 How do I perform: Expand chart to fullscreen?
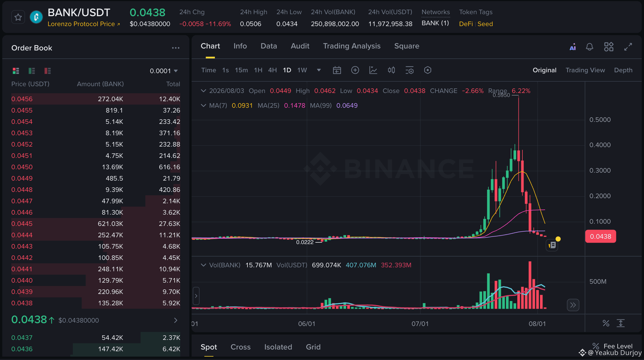click(628, 47)
